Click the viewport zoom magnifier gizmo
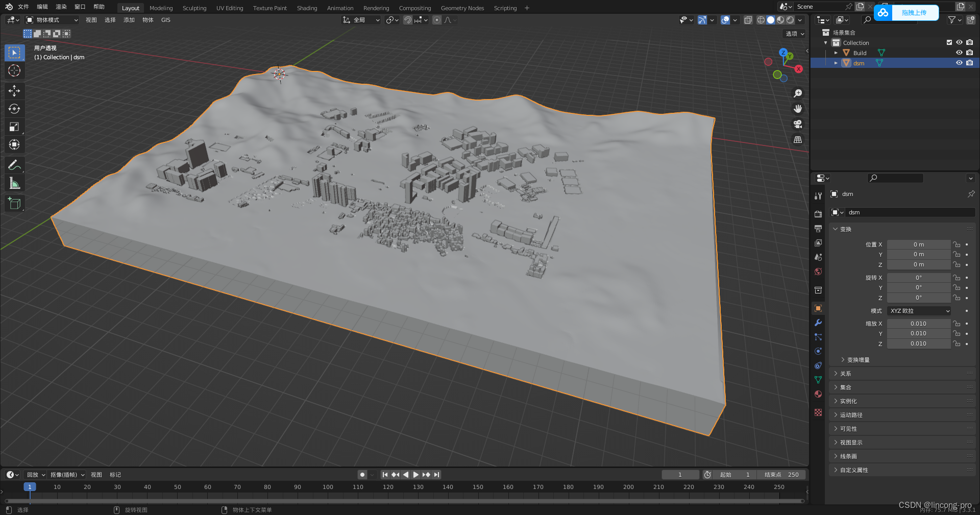The image size is (980, 515). click(798, 93)
